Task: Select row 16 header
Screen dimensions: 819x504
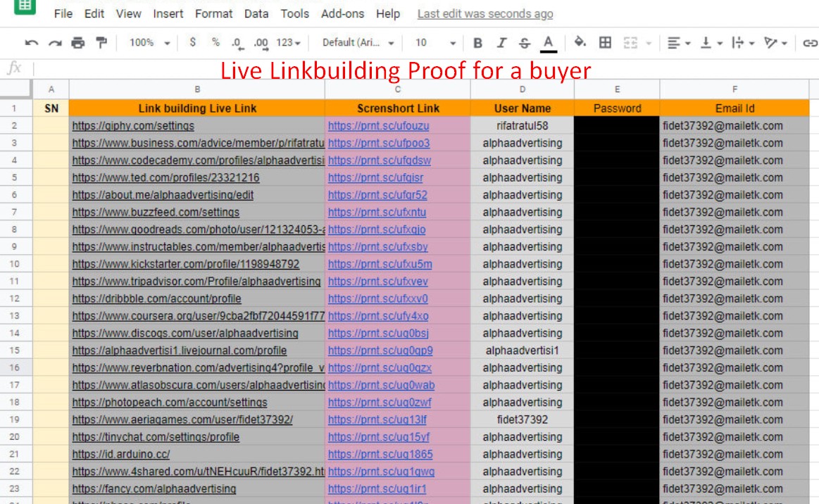Action: (x=15, y=367)
